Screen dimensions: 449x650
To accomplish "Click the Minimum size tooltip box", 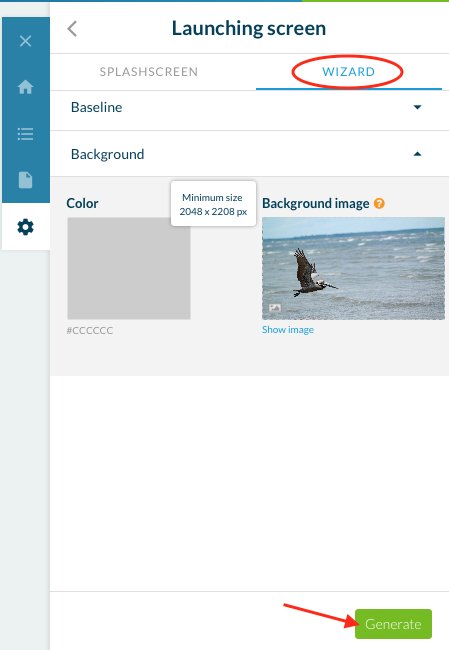I will click(x=213, y=204).
